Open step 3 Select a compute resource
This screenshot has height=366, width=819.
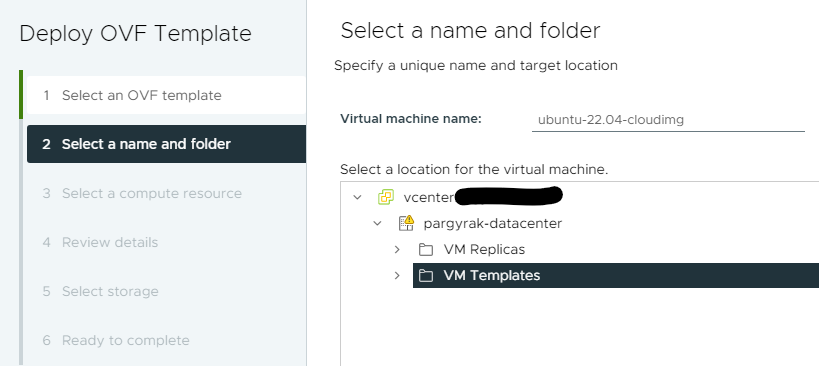point(166,193)
